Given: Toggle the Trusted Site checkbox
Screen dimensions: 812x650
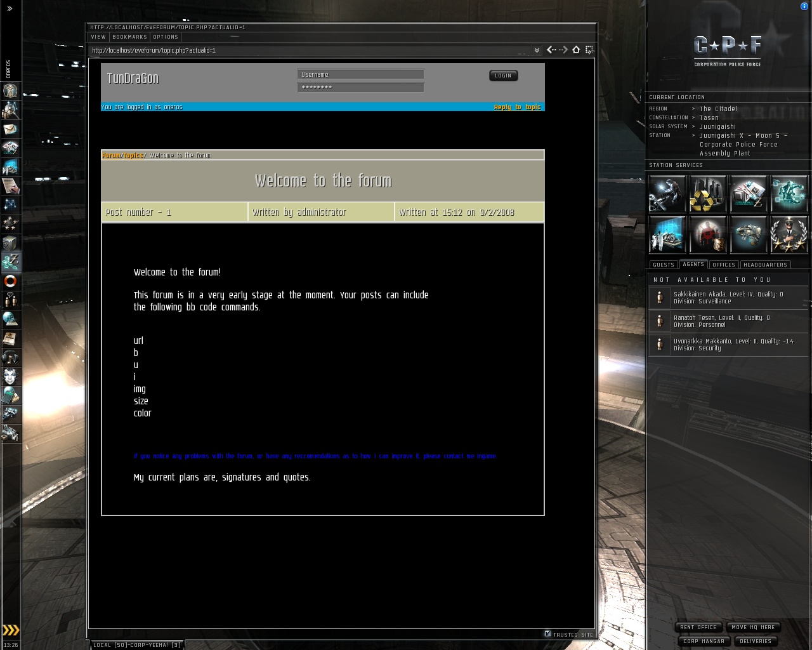Looking at the screenshot, I should pyautogui.click(x=547, y=633).
